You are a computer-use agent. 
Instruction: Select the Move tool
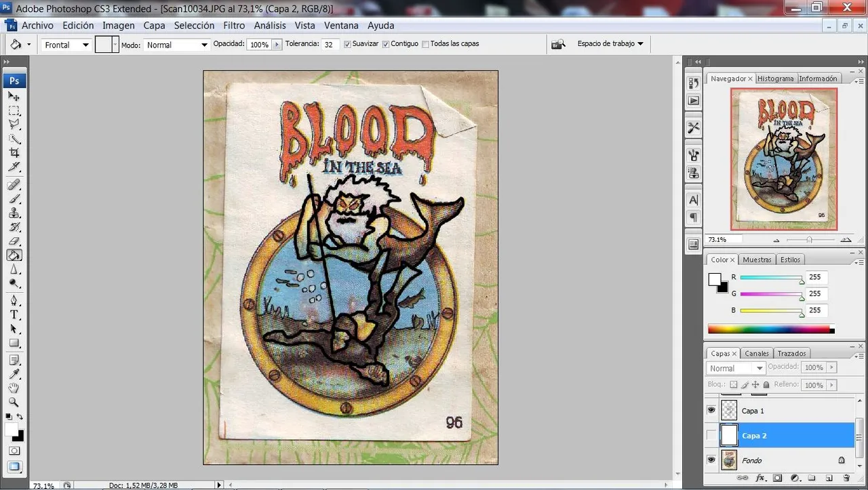14,97
